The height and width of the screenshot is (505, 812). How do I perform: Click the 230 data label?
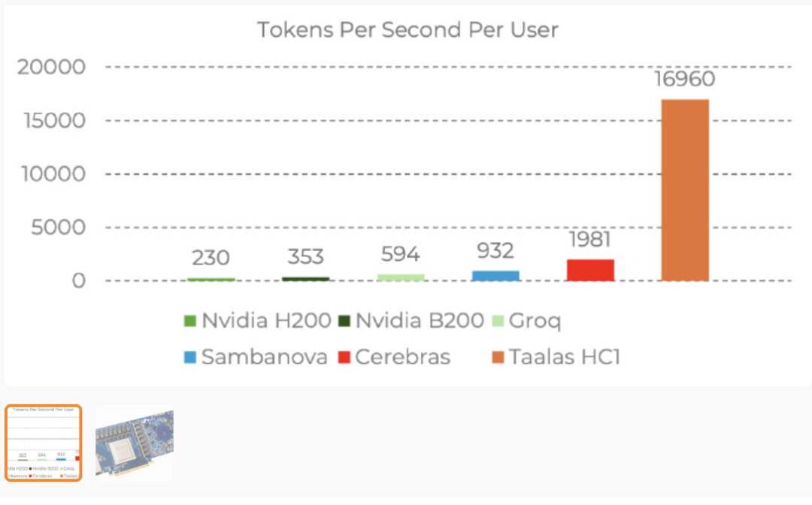pos(211,258)
